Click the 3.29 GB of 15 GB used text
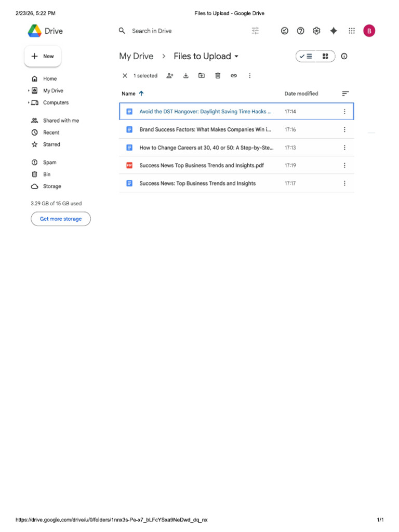 tap(56, 204)
